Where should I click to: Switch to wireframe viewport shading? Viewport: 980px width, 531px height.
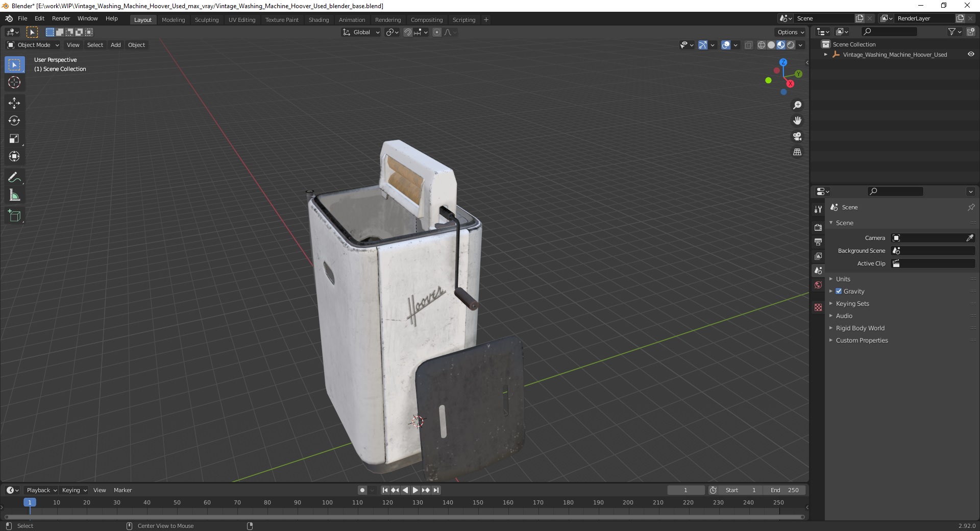click(762, 45)
